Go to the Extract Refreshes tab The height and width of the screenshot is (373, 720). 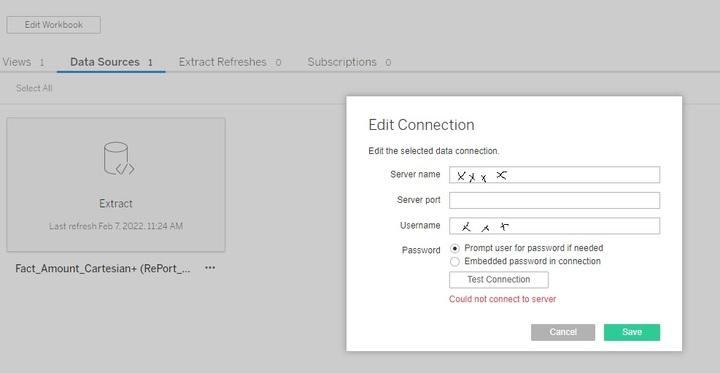pos(230,62)
